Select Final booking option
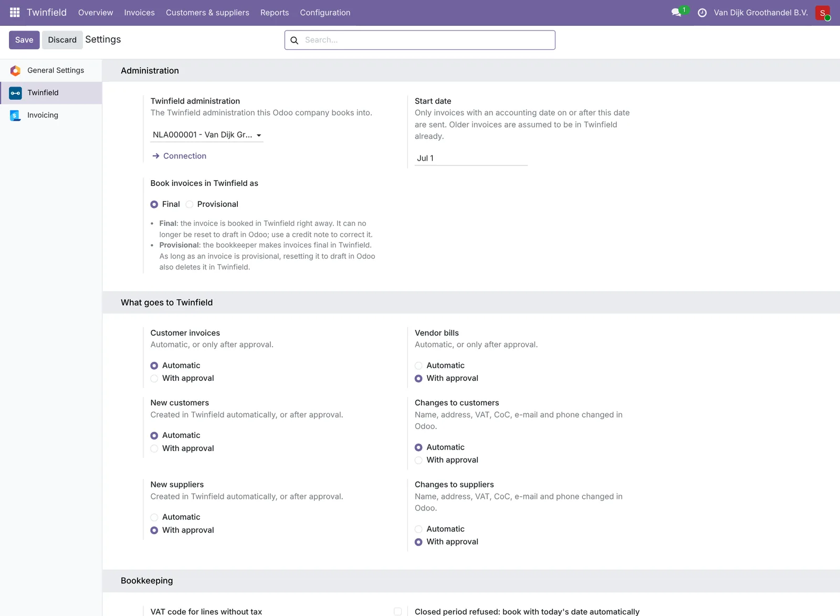Screen dimensions: 840x616 click(154, 204)
